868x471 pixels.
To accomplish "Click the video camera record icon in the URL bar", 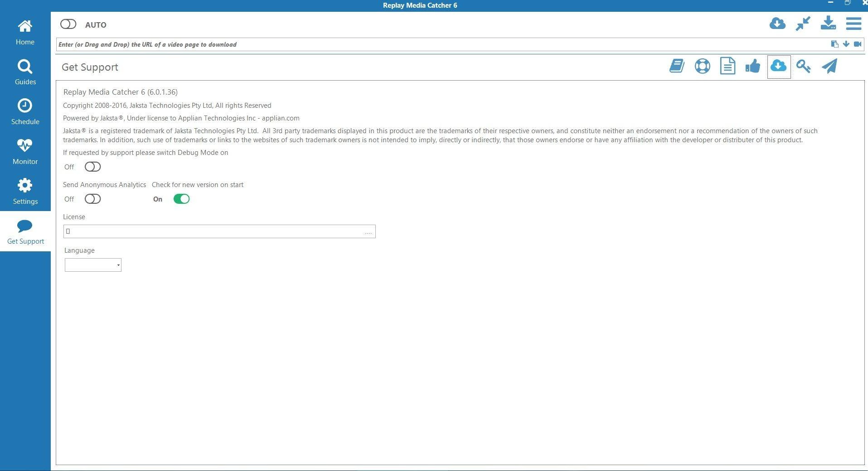I will pos(858,44).
